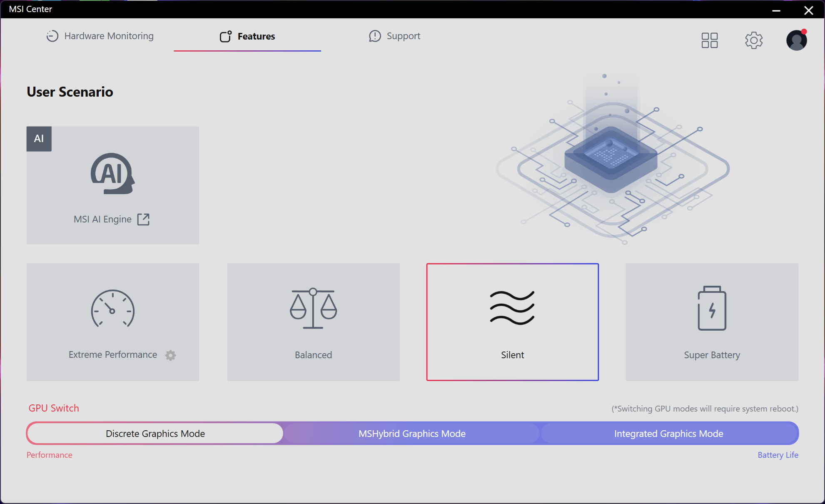The image size is (825, 504).
Task: Click the GPU reboot requirement note
Action: tap(705, 409)
